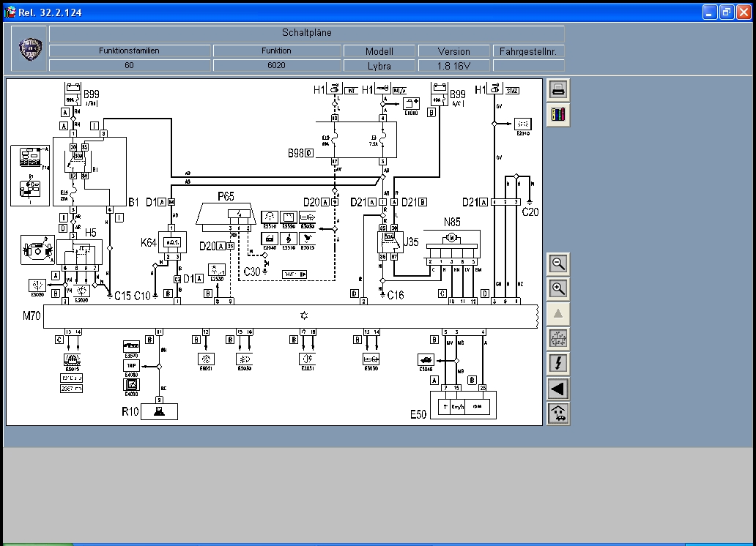The height and width of the screenshot is (546, 756).
Task: Click the C30 ground label
Action: pyautogui.click(x=252, y=272)
